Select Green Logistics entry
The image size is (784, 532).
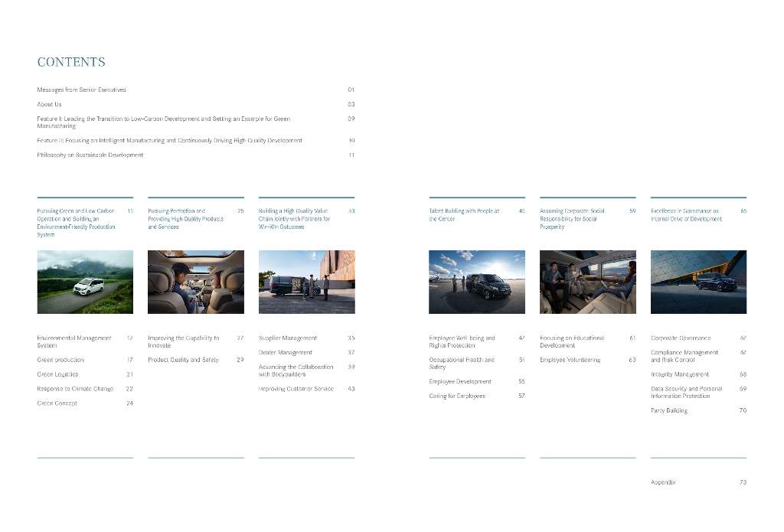57,374
